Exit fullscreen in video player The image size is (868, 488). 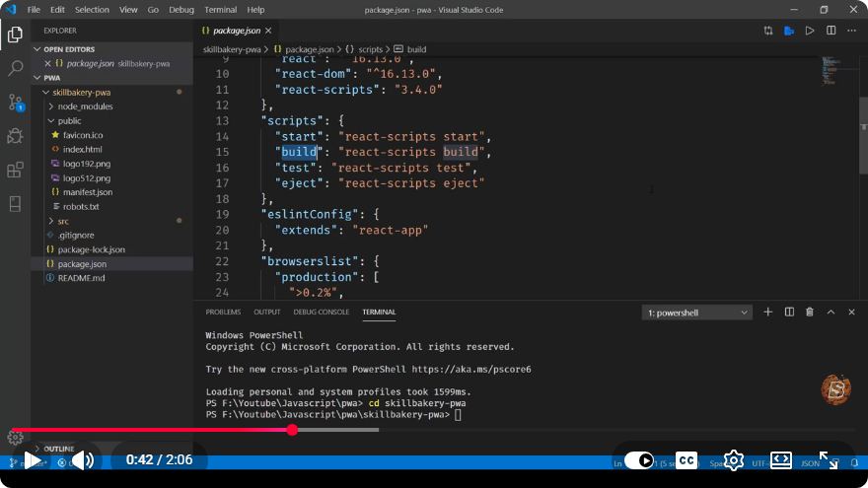pyautogui.click(x=829, y=460)
